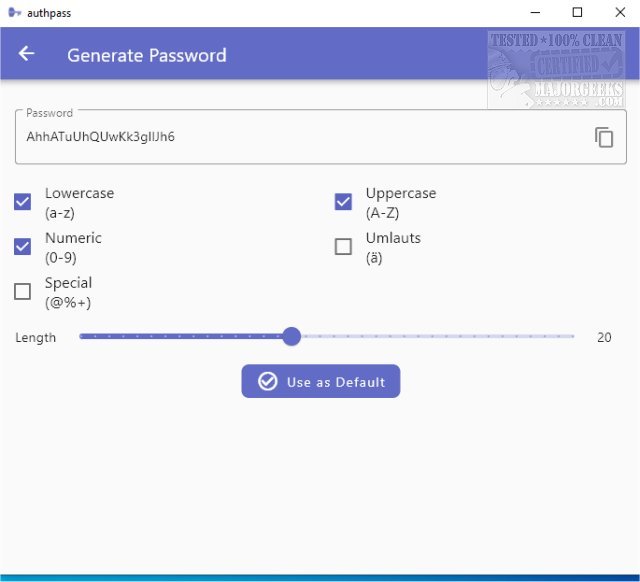Maximize the authpass window
The width and height of the screenshot is (640, 582).
pyautogui.click(x=577, y=13)
